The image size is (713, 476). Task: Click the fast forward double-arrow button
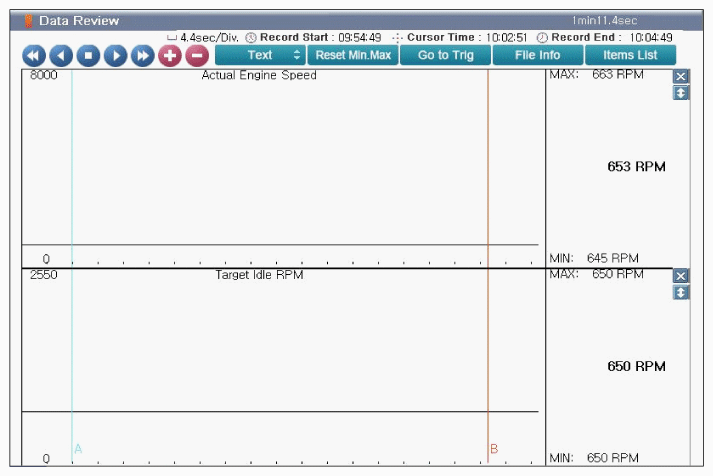click(x=142, y=56)
